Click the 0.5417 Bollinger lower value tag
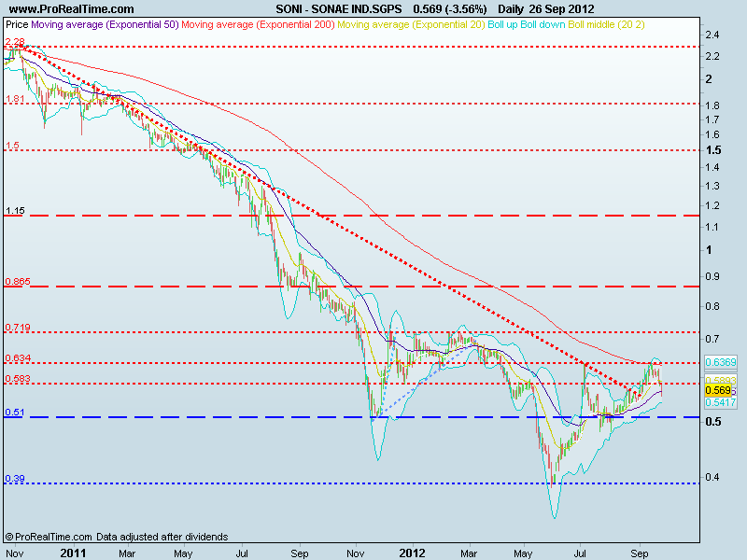The width and height of the screenshot is (747, 560). click(x=720, y=402)
